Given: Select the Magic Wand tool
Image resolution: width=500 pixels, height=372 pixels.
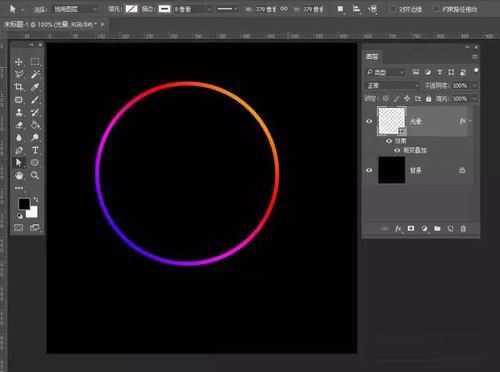Looking at the screenshot, I should (x=35, y=74).
